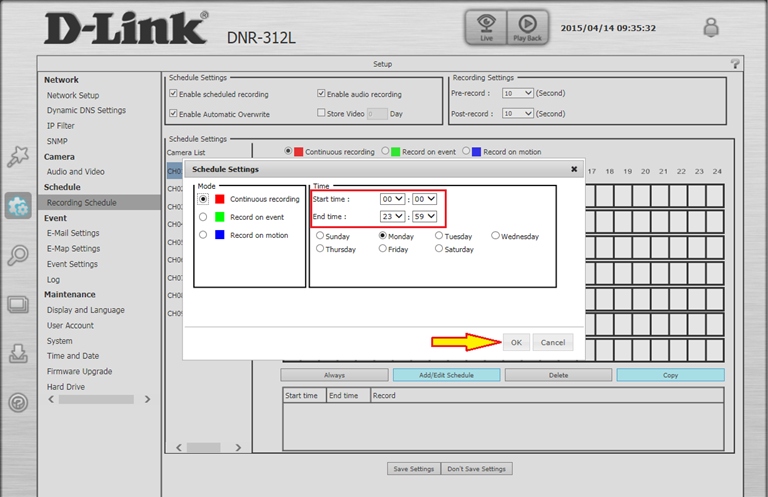The image size is (768, 497).
Task: Select Record on motion mode in dialog
Action: [204, 235]
